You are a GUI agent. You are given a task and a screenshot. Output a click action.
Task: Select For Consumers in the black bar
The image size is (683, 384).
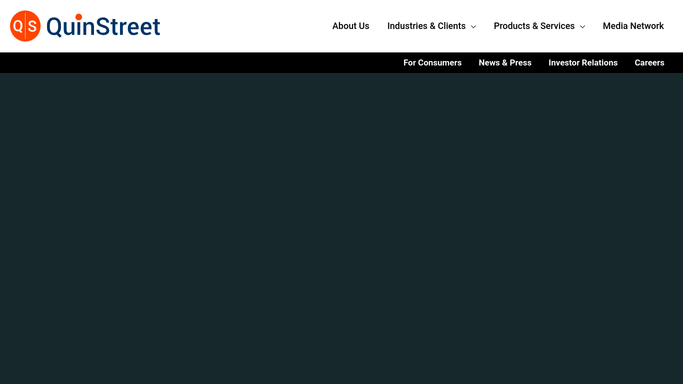432,63
